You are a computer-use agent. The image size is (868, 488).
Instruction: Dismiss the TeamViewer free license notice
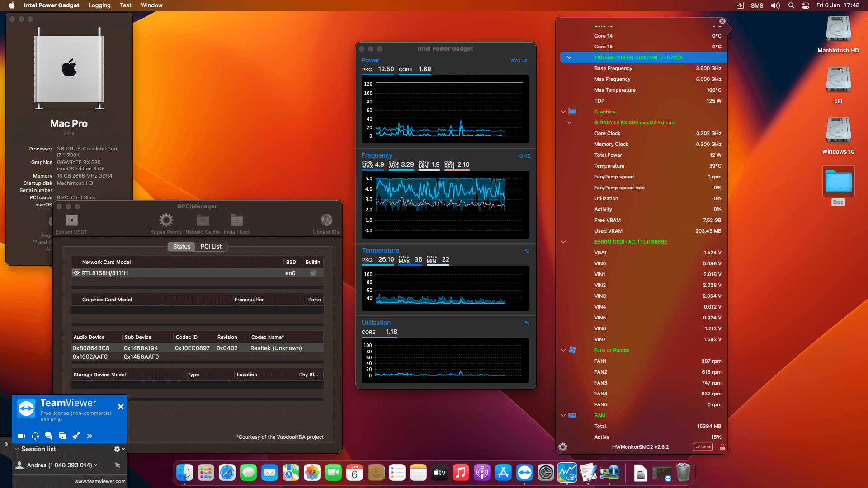coord(121,407)
